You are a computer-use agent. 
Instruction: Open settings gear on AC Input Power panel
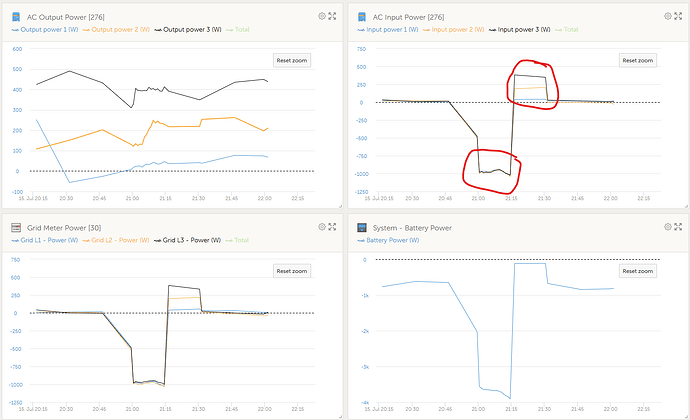(666, 16)
